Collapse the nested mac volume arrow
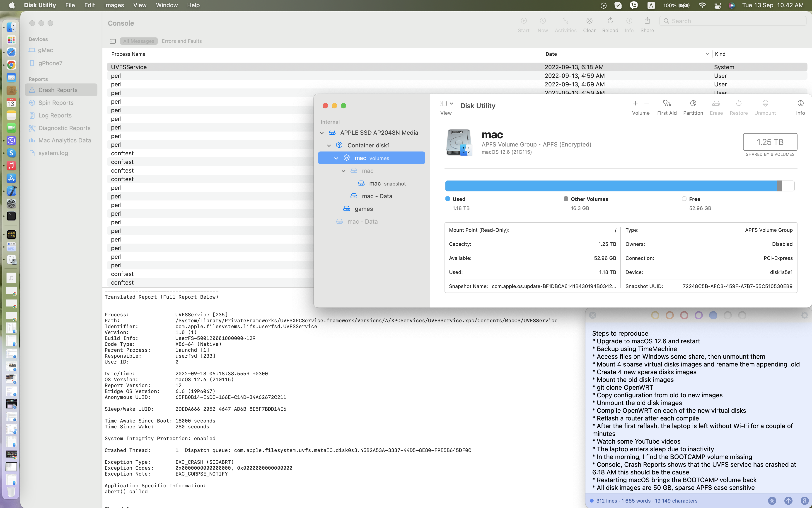The image size is (812, 508). click(x=344, y=171)
